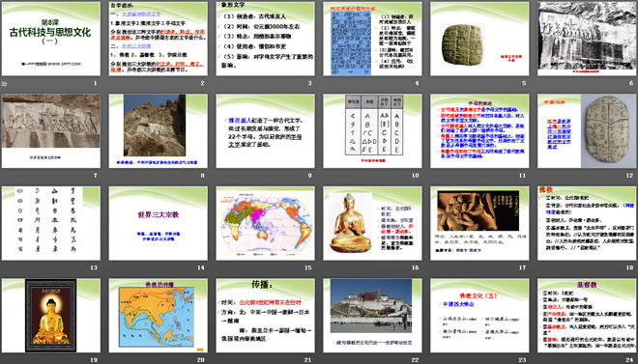Select the 传播 slide 21
Viewport: 638px width, 364px height.
(x=265, y=316)
